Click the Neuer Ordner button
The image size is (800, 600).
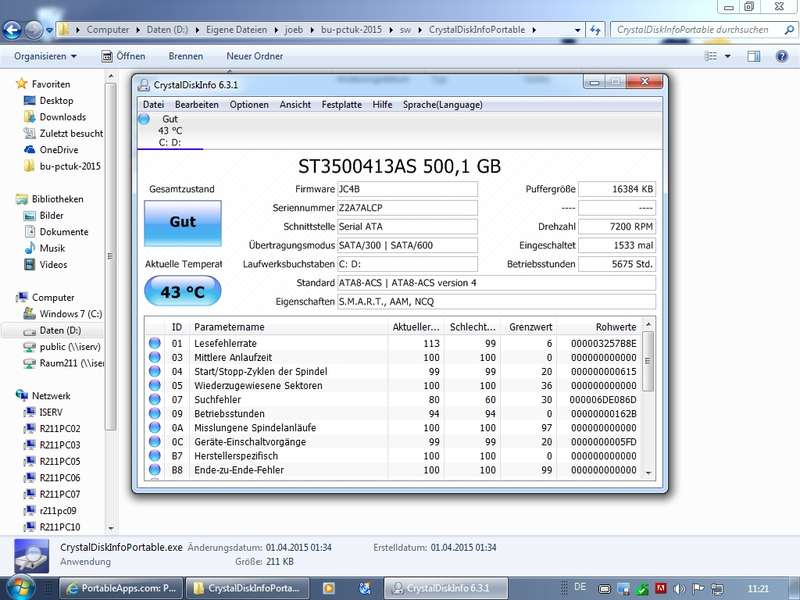pos(255,56)
